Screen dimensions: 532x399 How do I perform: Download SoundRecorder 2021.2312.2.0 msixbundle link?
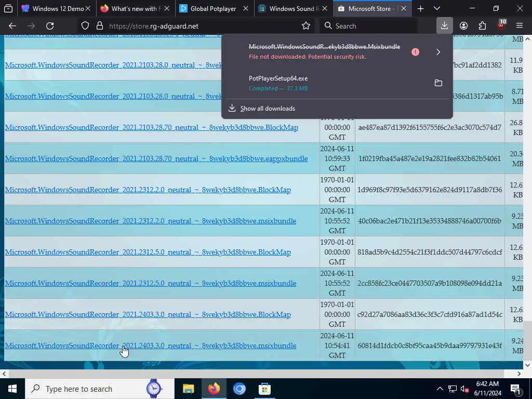tap(151, 221)
